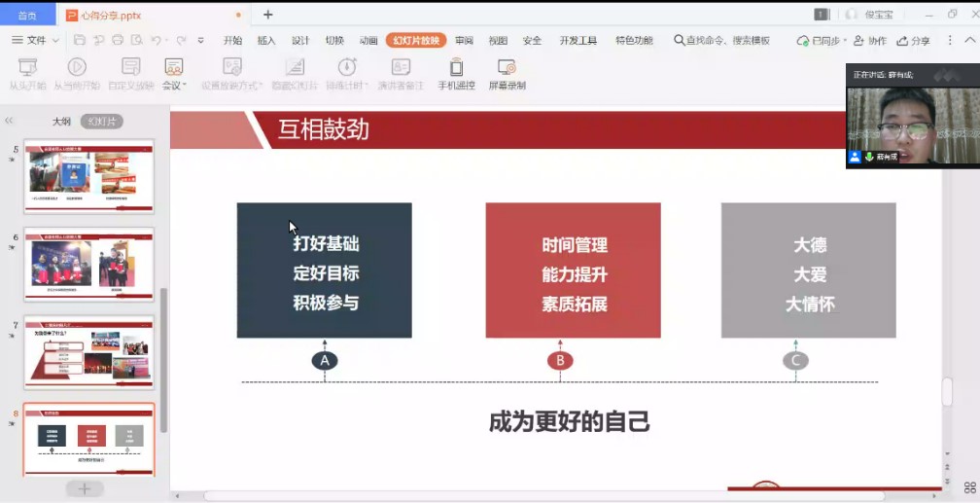Click the vertical scrollbar of slide panel
Screen dimensions: 980x503
coord(163,360)
